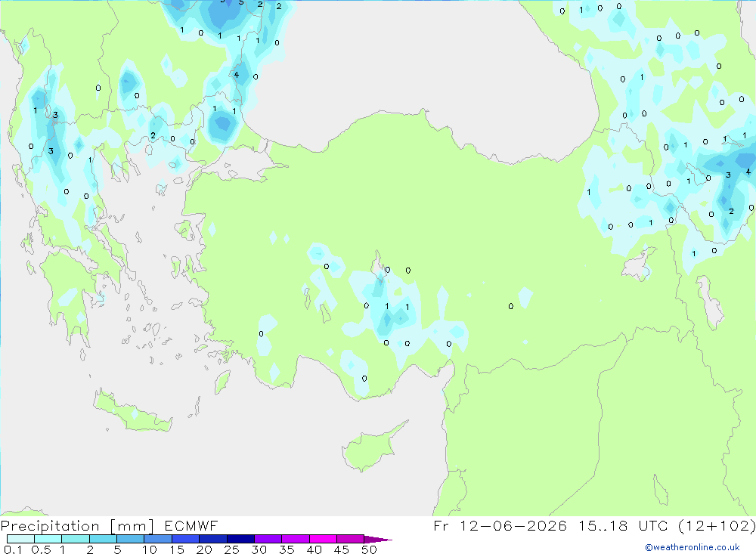This screenshot has width=756, height=554.
Task: Click the 15–20 mm blue legend swatch
Action: click(185, 539)
